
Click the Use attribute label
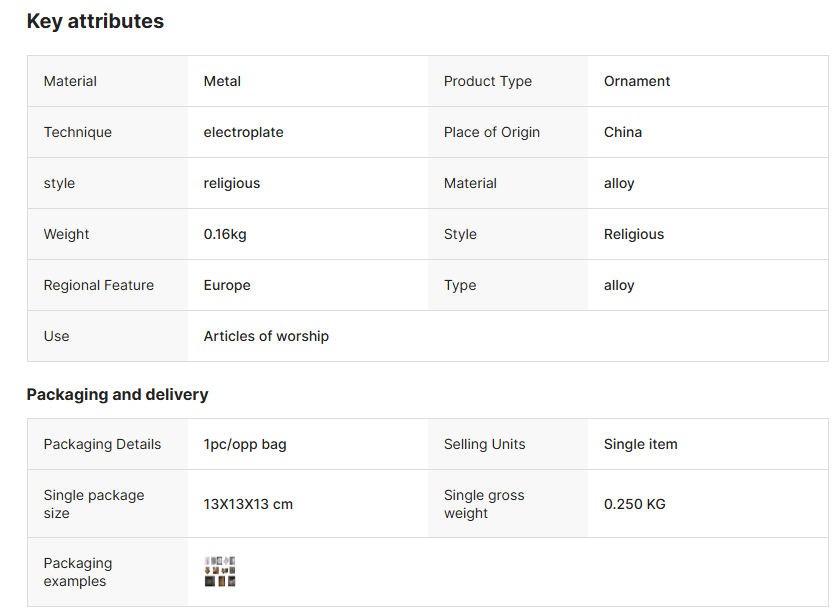[x=57, y=336]
